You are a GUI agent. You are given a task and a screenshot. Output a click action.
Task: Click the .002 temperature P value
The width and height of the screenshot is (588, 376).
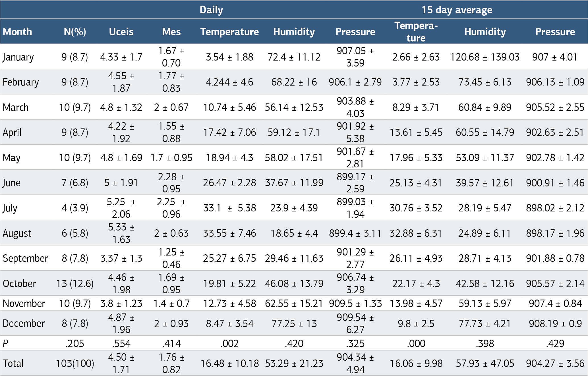pos(229,344)
